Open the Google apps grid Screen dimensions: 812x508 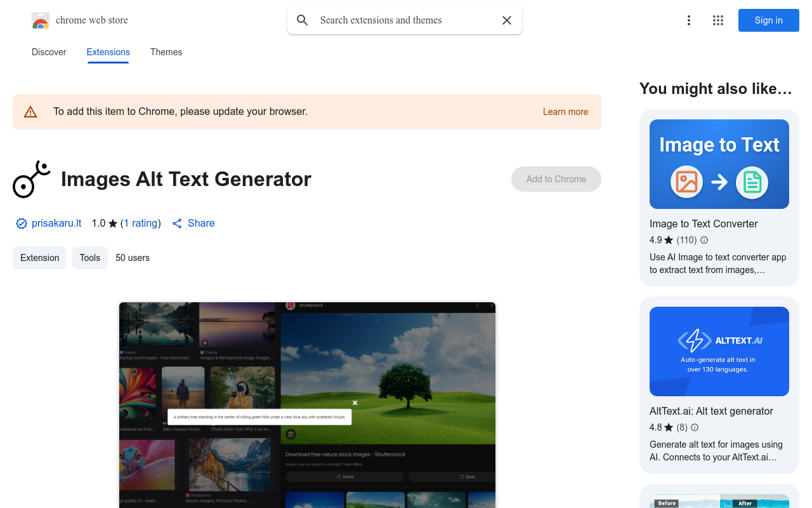[718, 20]
